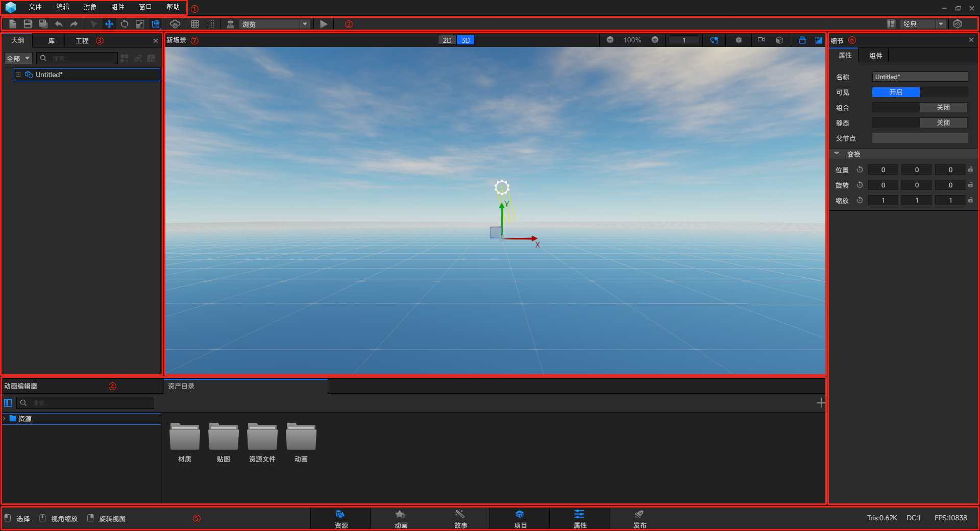
Task: Switch viewport to 3D mode
Action: [465, 40]
